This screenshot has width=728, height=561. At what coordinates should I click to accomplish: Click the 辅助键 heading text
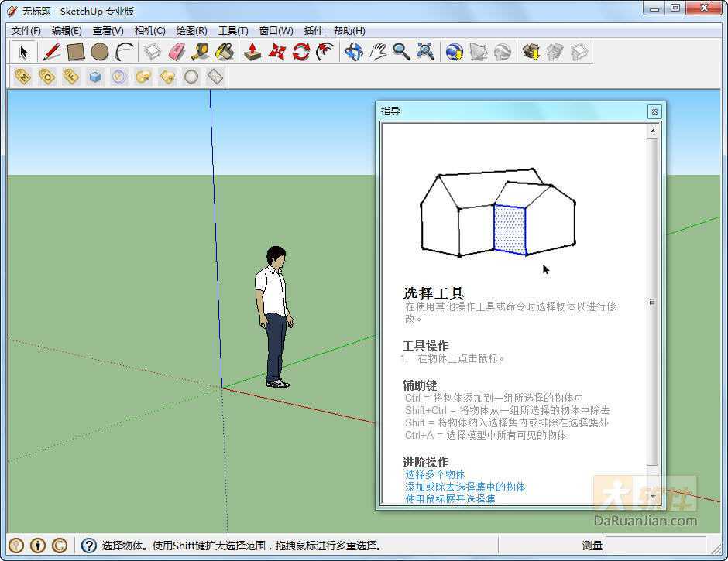pyautogui.click(x=420, y=385)
